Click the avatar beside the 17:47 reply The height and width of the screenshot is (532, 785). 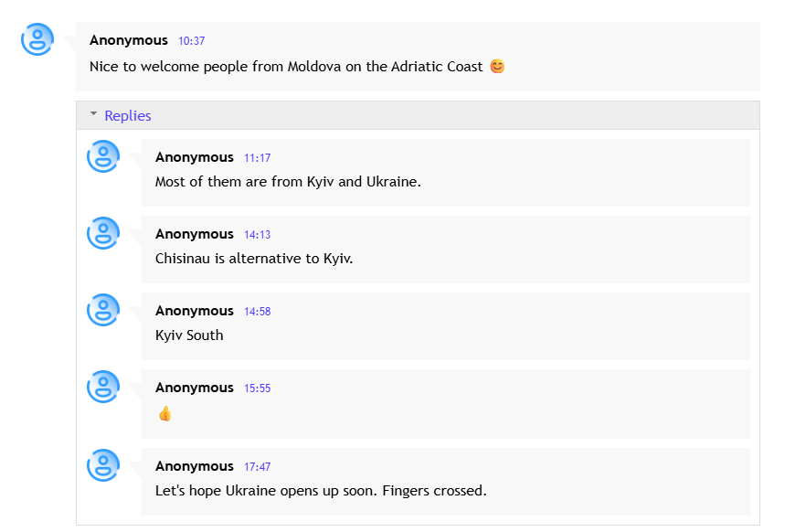(x=103, y=465)
